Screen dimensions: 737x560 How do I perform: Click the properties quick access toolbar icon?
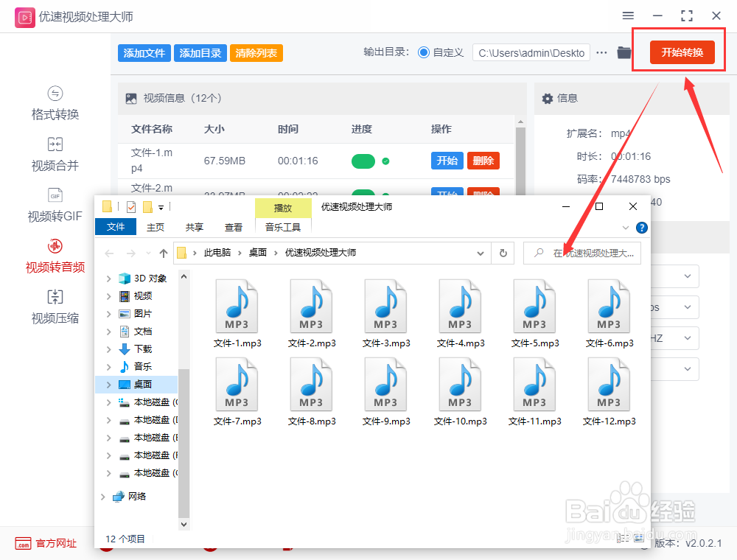[131, 207]
